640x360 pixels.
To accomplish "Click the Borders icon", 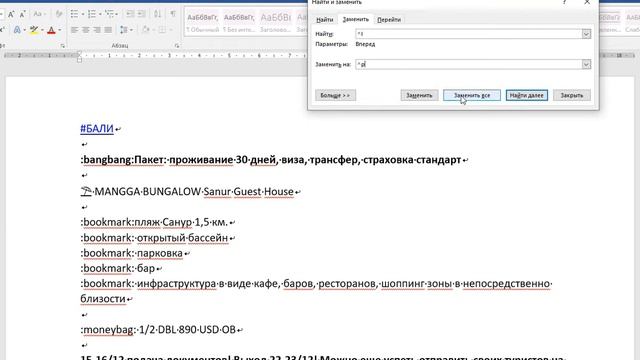I will pyautogui.click(x=162, y=30).
